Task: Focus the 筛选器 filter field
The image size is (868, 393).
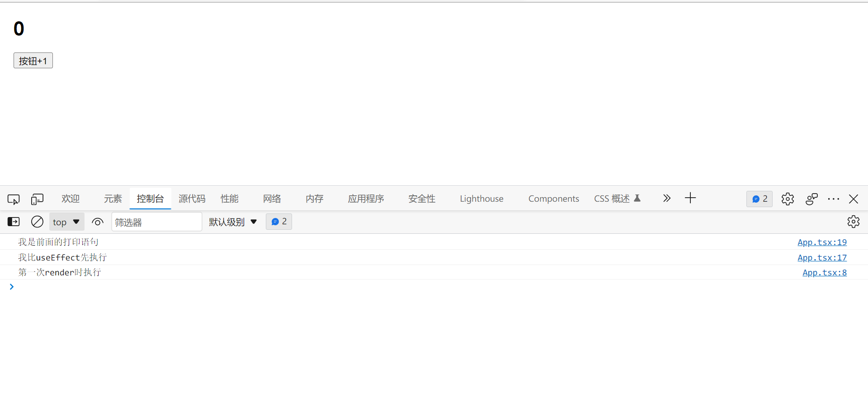Action: click(x=156, y=222)
